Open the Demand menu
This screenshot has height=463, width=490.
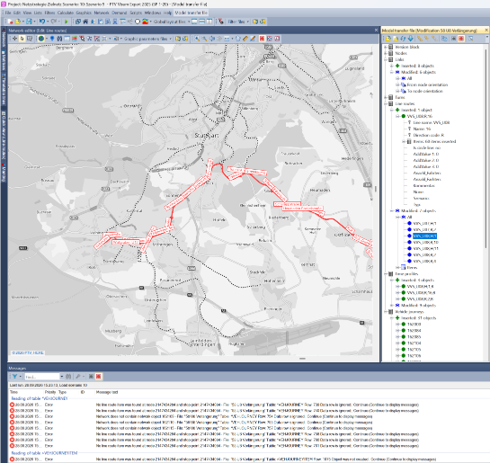coord(119,13)
